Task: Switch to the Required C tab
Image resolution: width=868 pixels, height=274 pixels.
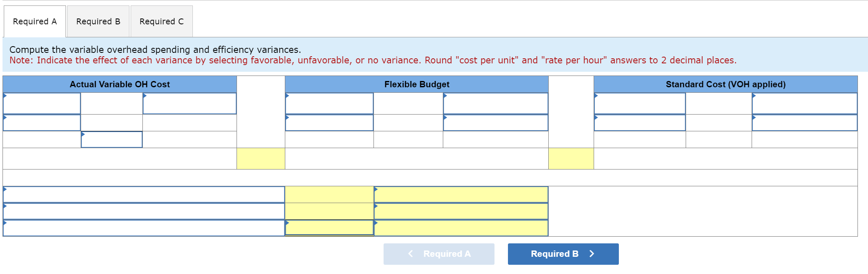Action: click(161, 21)
